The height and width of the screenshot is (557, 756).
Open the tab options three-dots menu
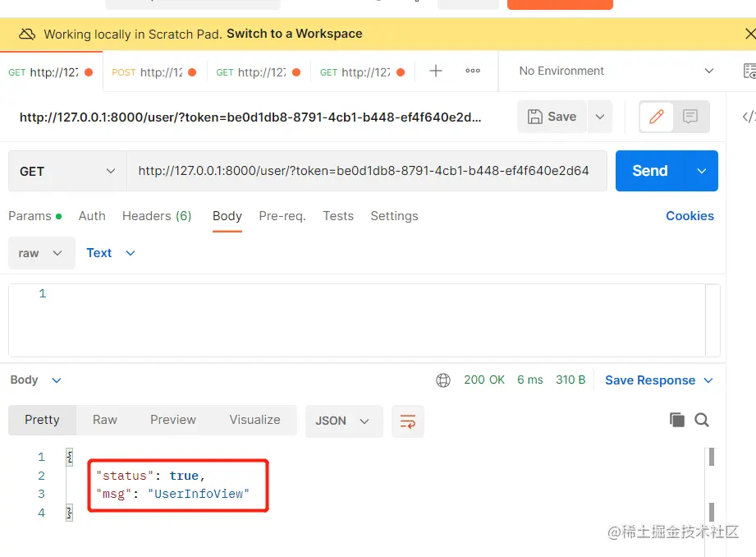pos(473,71)
